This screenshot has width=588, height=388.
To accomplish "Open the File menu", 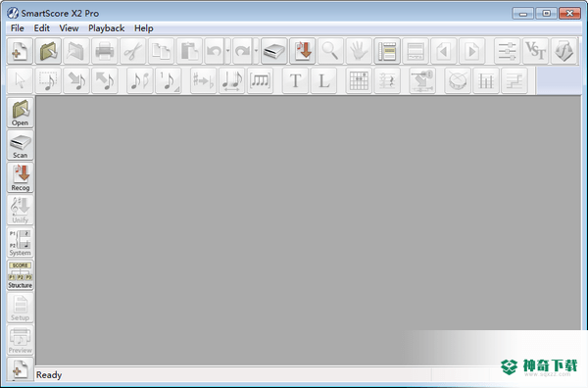I will [x=18, y=28].
